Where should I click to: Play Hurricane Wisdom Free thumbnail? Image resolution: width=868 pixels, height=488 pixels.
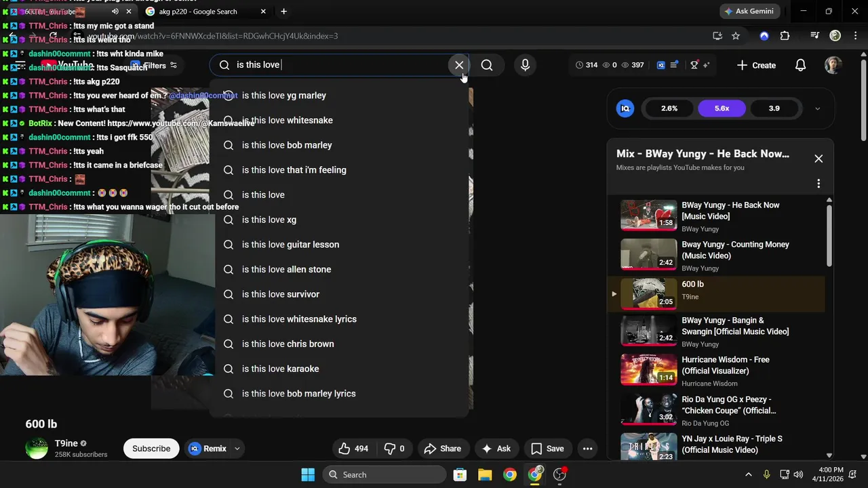649,369
